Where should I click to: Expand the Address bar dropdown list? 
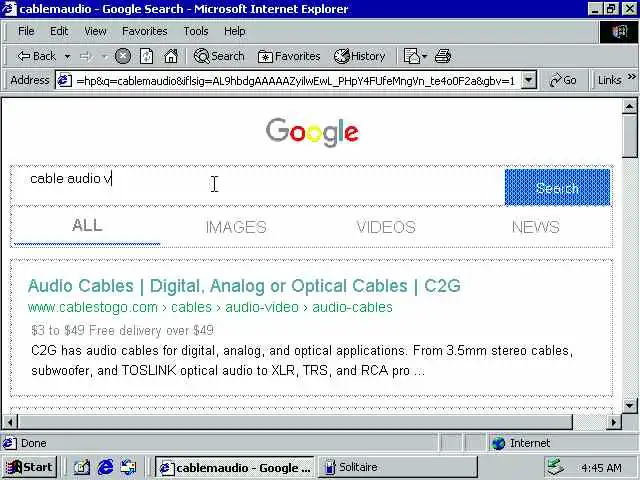pos(529,81)
